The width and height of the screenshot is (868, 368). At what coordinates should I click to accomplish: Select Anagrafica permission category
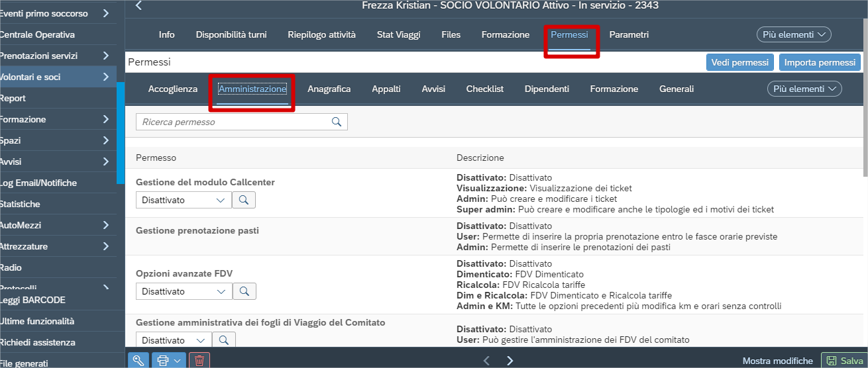329,89
